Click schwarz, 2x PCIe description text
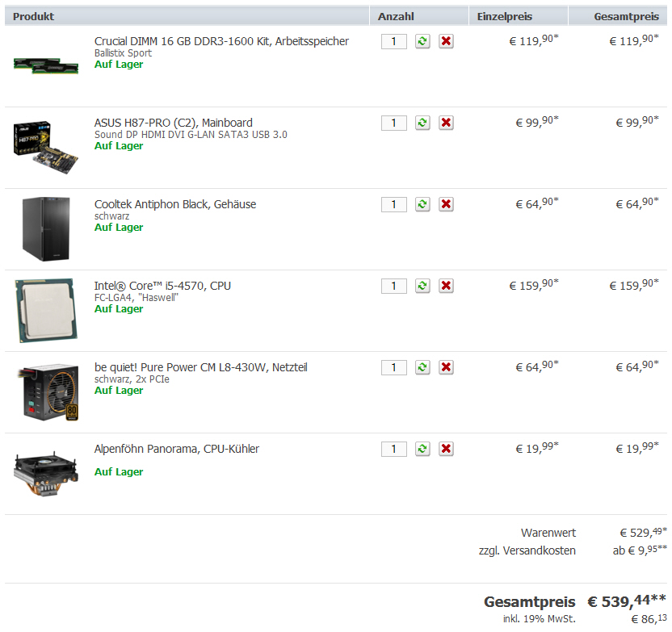The width and height of the screenshot is (672, 632). pos(132,379)
